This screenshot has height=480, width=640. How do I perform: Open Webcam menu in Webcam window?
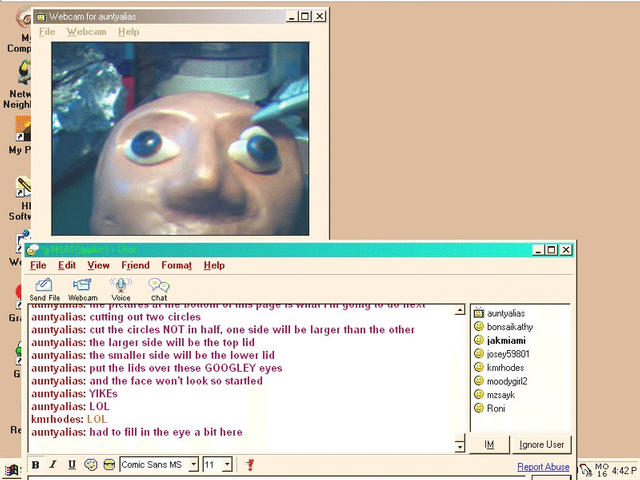point(87,32)
